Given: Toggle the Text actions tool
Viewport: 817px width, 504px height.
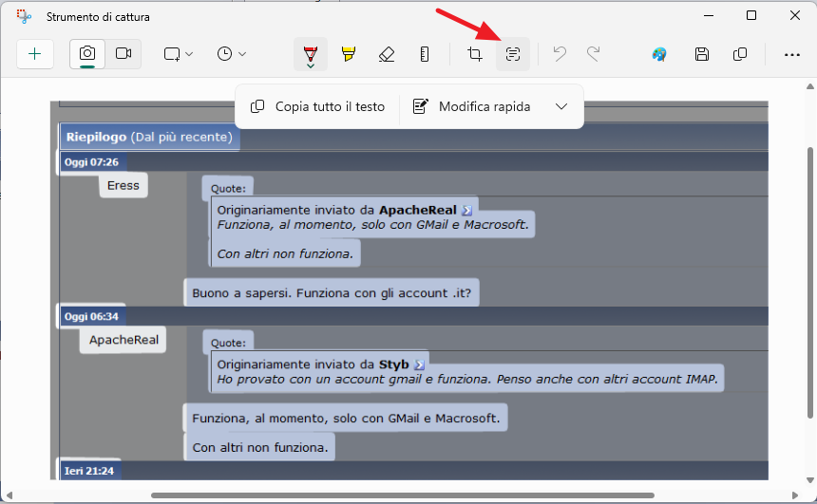Looking at the screenshot, I should point(513,54).
